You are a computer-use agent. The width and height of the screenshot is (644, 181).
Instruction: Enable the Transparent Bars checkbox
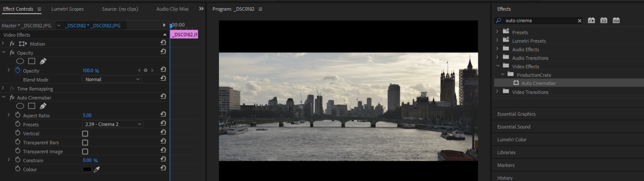point(85,142)
